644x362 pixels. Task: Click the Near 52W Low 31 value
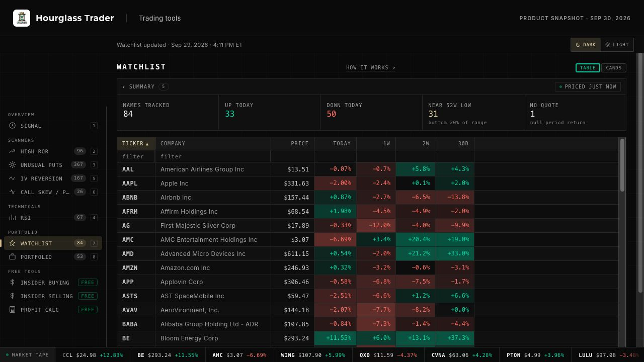click(433, 114)
